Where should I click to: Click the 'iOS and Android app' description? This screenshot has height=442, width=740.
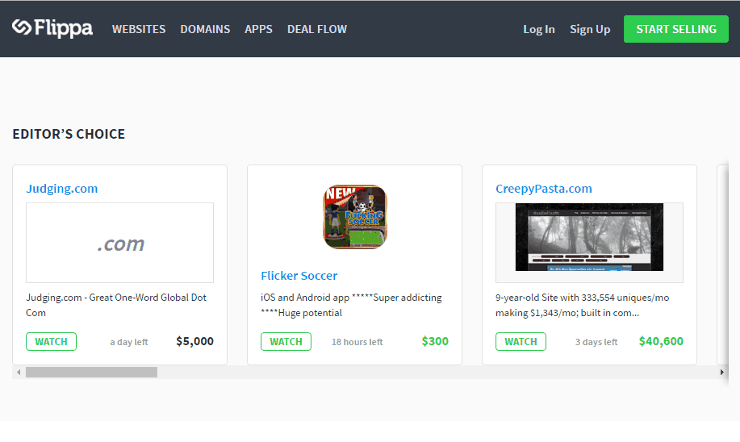(x=351, y=305)
